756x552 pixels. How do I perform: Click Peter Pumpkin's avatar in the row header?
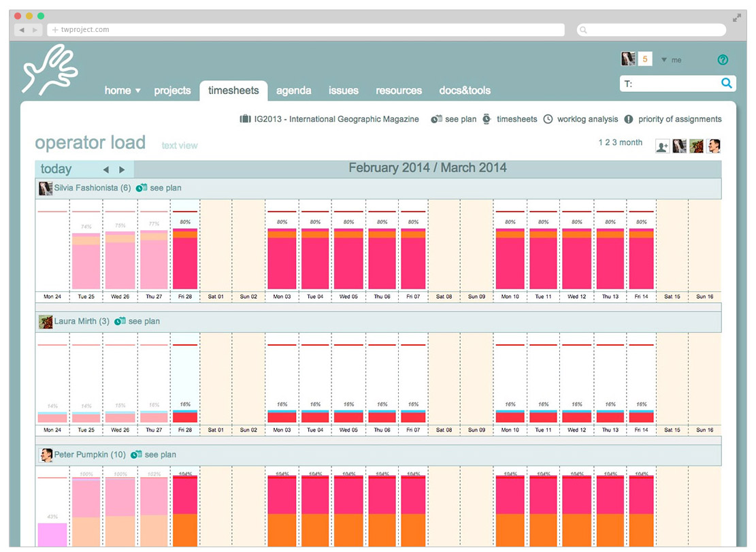click(x=46, y=455)
